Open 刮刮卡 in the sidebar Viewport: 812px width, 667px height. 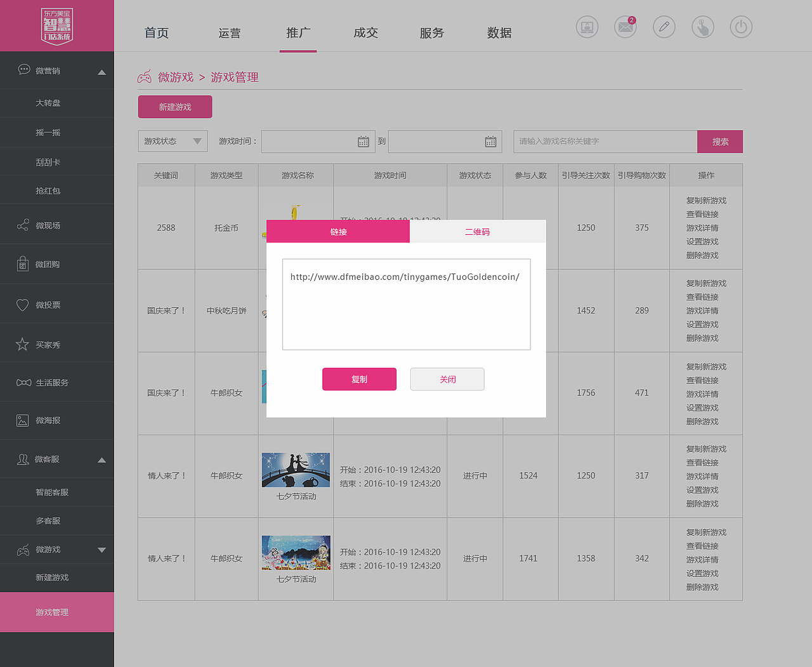click(x=57, y=162)
